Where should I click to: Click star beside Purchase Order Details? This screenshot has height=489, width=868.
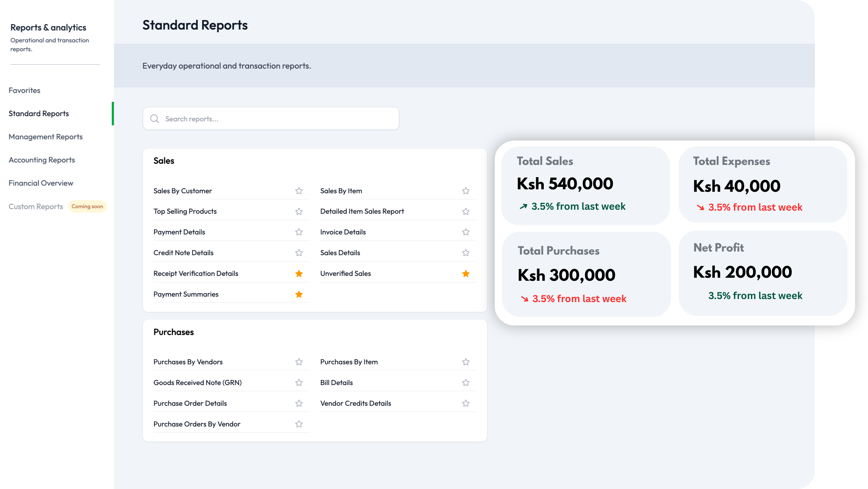[x=299, y=403]
